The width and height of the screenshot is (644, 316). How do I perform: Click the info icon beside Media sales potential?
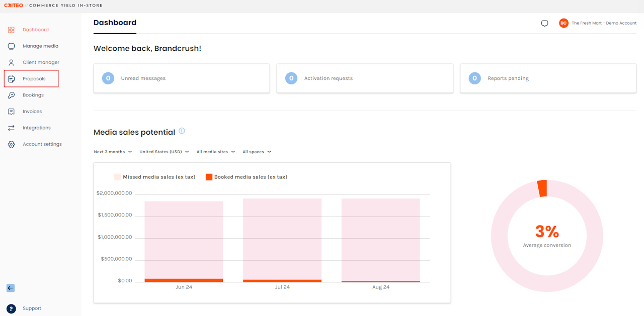[x=182, y=131]
